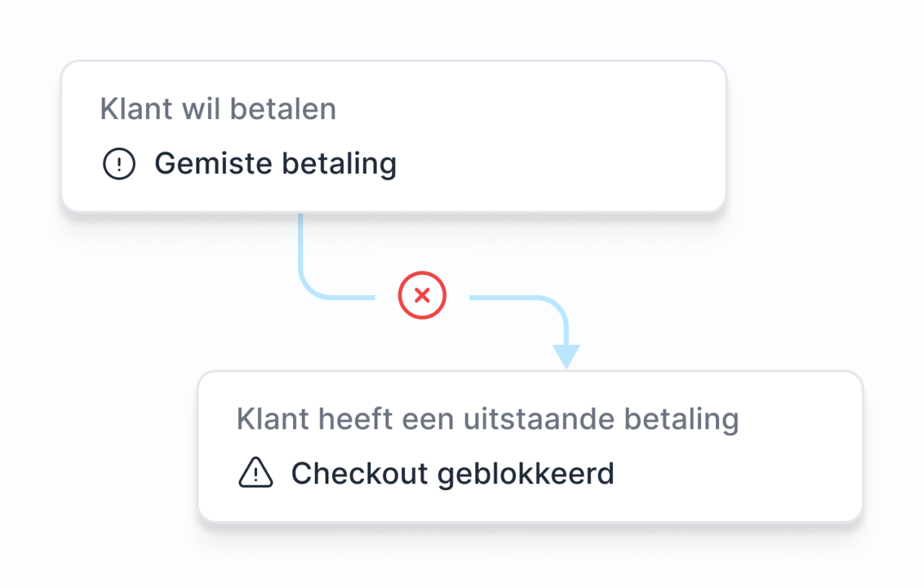The image size is (924, 588).
Task: Click the red X circle on the connector
Action: 422,295
